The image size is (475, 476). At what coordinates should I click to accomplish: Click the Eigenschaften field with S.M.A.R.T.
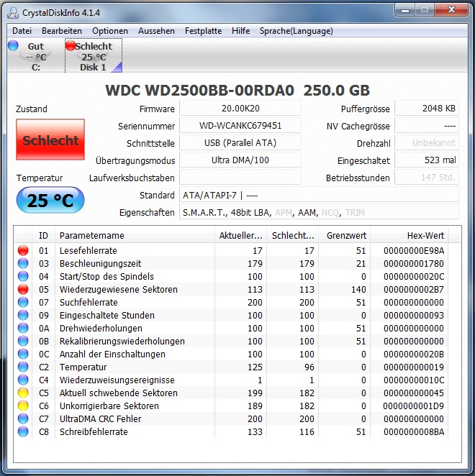[x=319, y=212]
